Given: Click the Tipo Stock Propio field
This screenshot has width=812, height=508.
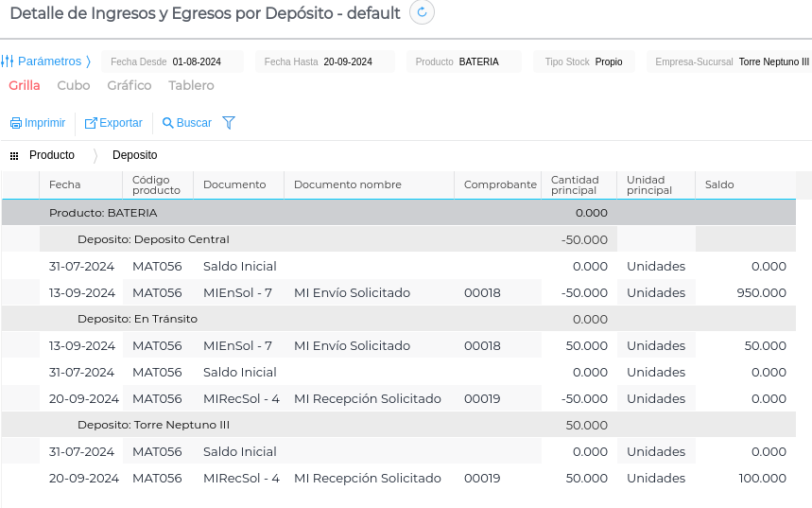Looking at the screenshot, I should (x=609, y=61).
